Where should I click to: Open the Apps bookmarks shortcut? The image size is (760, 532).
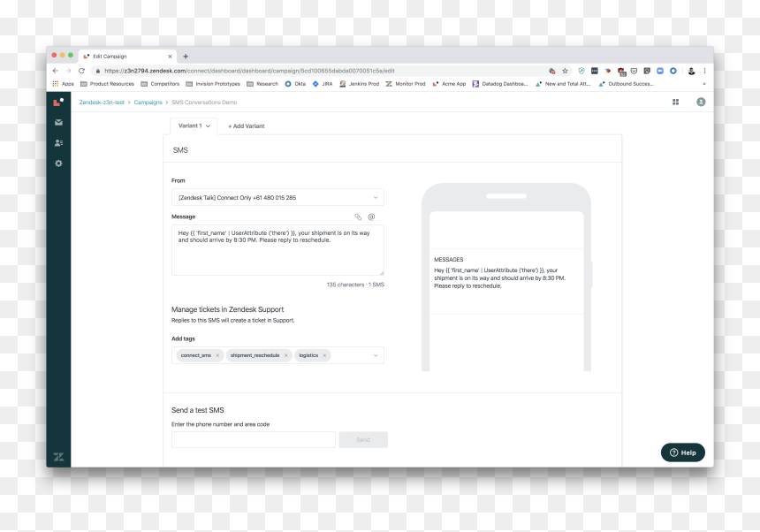(63, 84)
